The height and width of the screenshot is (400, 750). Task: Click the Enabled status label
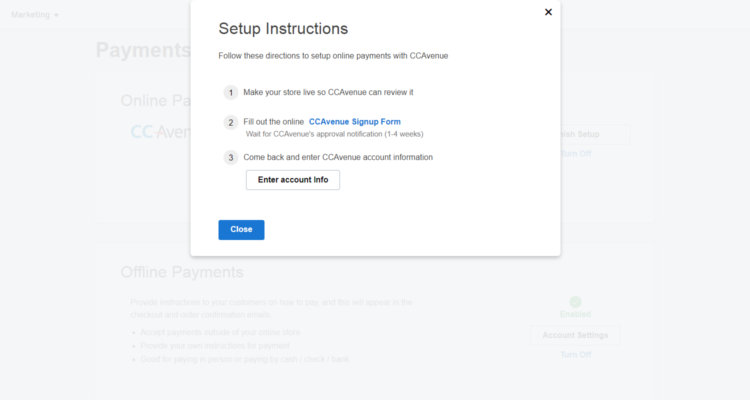[x=575, y=314]
